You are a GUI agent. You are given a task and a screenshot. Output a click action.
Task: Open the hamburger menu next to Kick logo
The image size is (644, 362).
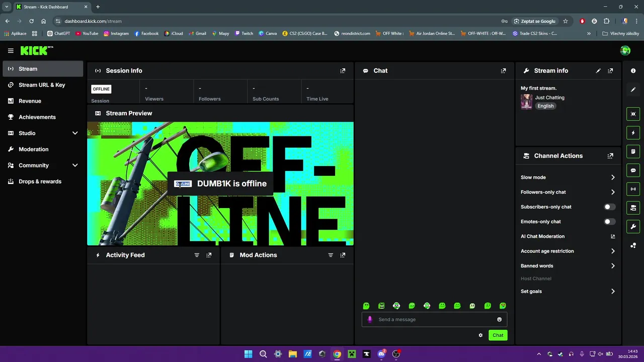coord(11,51)
